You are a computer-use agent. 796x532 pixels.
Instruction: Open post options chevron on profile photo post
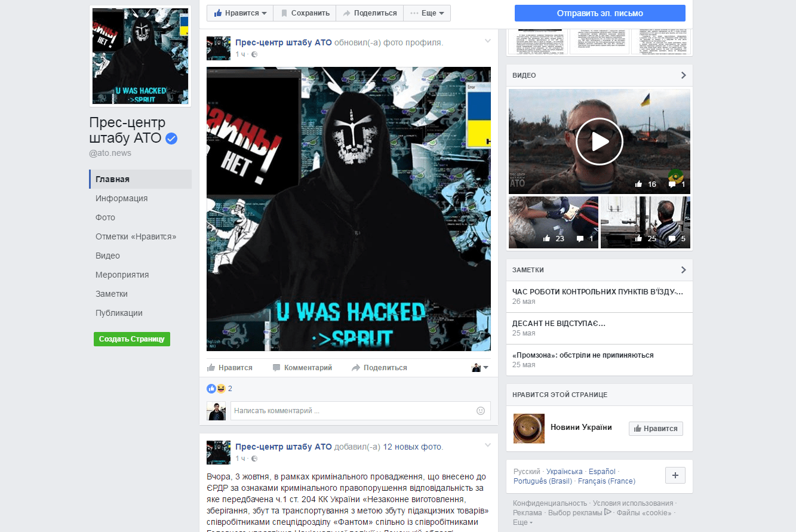(x=487, y=41)
